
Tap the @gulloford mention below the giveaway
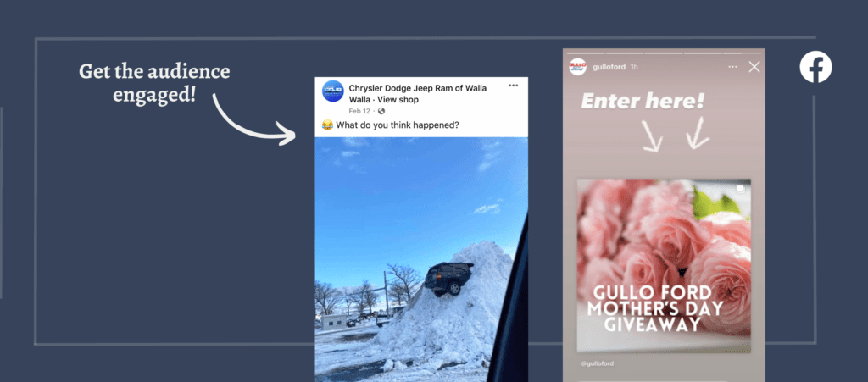598,363
